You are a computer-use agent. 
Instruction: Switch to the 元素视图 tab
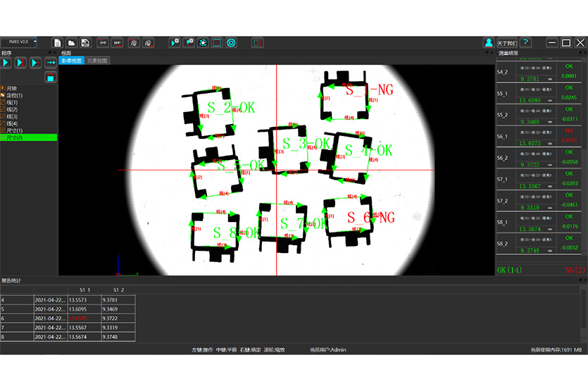click(97, 61)
